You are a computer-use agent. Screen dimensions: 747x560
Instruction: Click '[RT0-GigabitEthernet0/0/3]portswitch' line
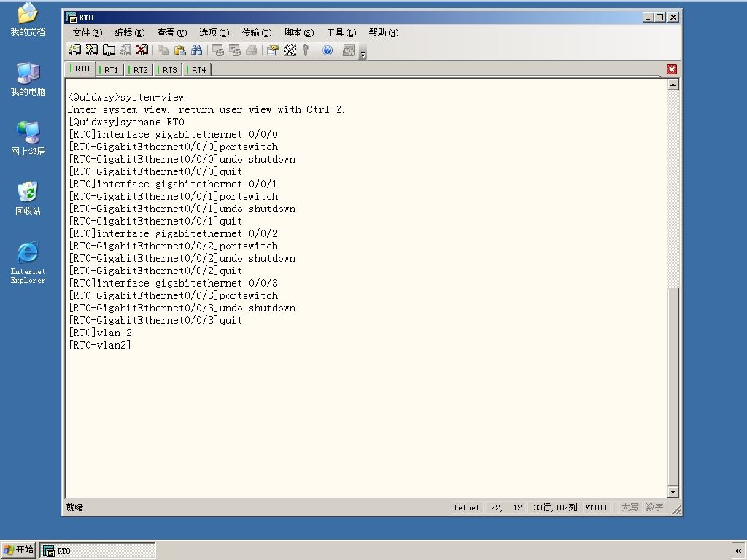click(x=173, y=295)
